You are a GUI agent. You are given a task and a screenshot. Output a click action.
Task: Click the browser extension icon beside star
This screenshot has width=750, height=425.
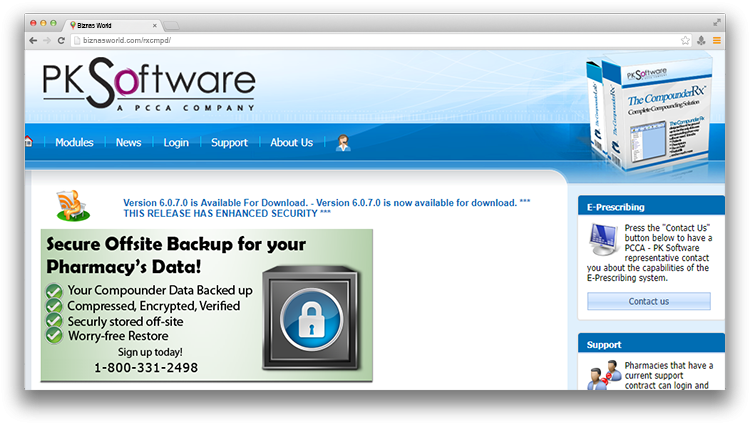click(701, 40)
